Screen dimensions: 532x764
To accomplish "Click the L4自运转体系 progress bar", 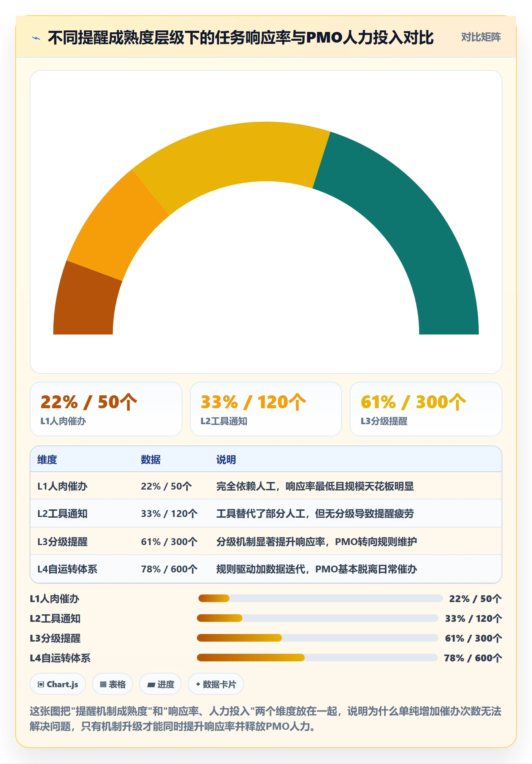I will pyautogui.click(x=317, y=658).
